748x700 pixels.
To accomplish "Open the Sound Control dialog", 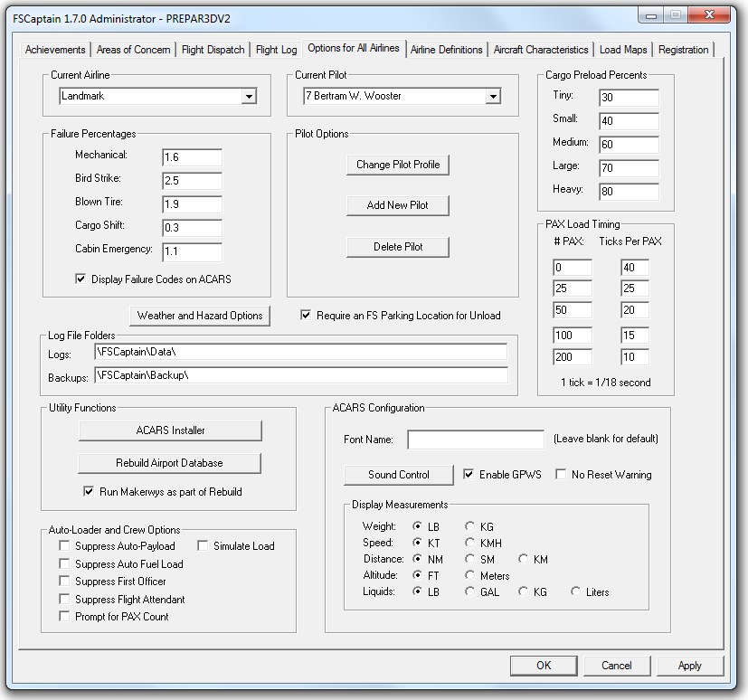I will point(398,475).
